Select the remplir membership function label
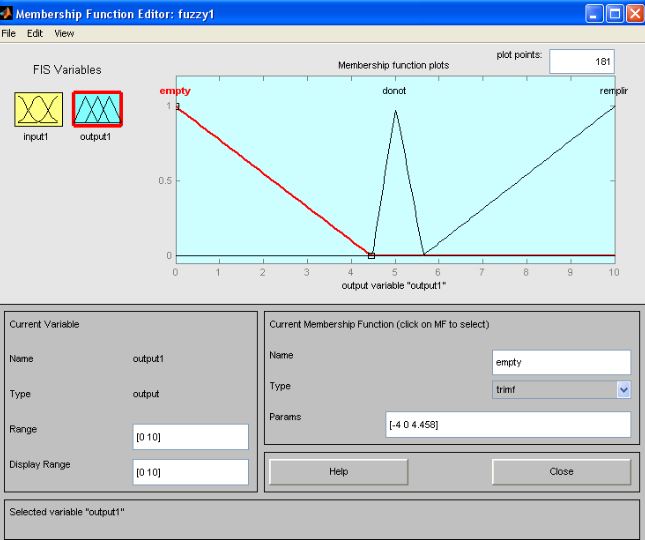645x540 pixels. pyautogui.click(x=613, y=91)
